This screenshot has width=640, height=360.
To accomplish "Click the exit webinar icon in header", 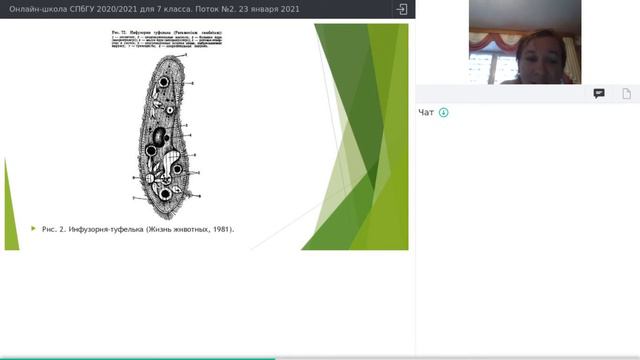I will 402,9.
